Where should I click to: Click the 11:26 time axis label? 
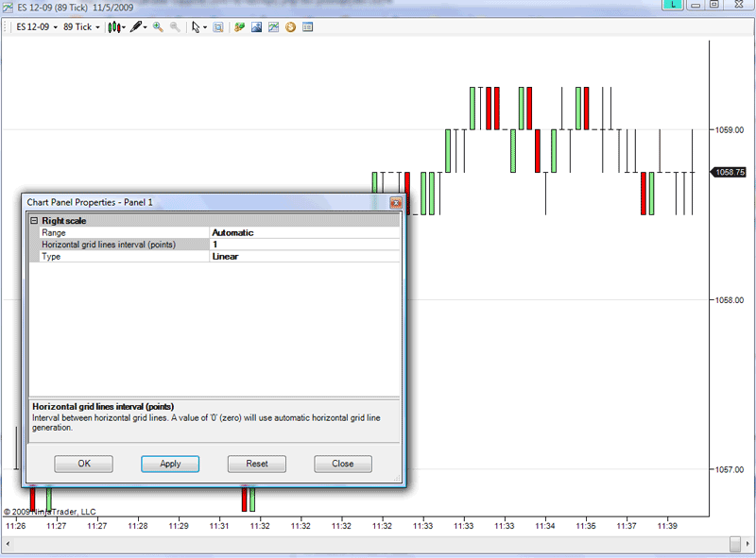[x=15, y=526]
